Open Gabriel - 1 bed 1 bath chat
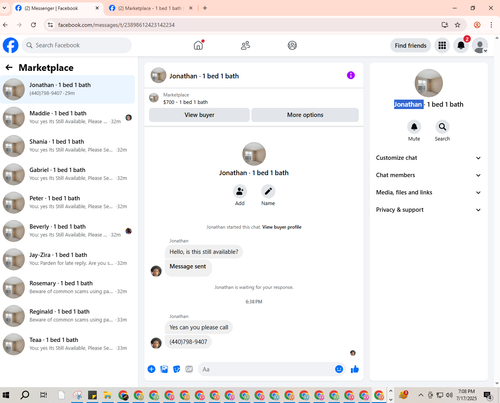Image resolution: width=500 pixels, height=403 pixels. coord(67,174)
